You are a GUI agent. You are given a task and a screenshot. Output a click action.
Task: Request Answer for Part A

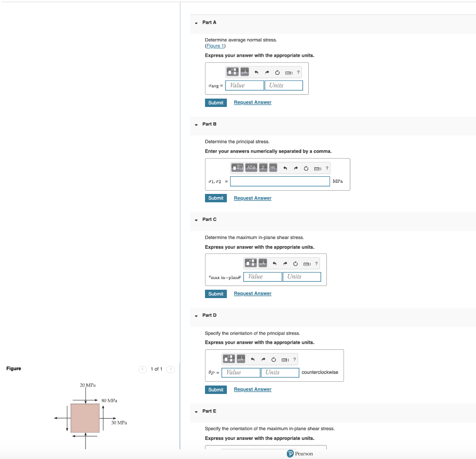click(x=252, y=102)
